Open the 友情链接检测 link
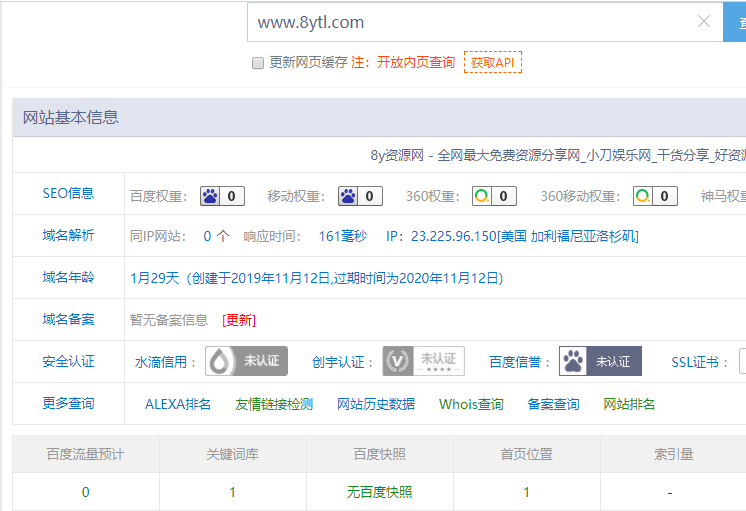 point(274,404)
